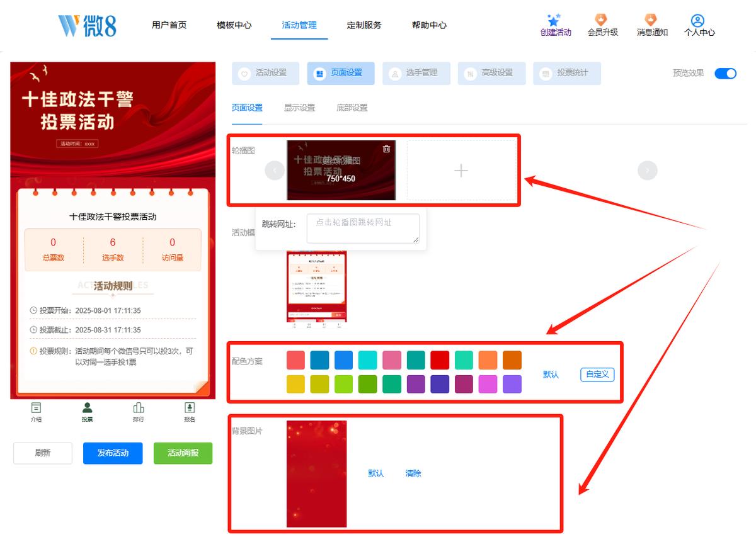This screenshot has width=756, height=542.
Task: Click 默认 in the 配色方案 row
Action: tap(551, 375)
